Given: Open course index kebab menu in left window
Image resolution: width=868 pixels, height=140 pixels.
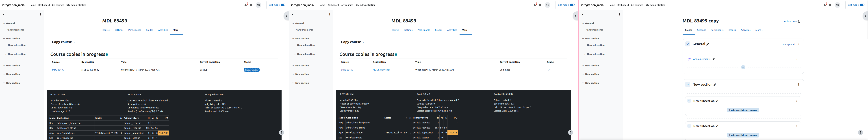Looking at the screenshot, I should point(40,15).
